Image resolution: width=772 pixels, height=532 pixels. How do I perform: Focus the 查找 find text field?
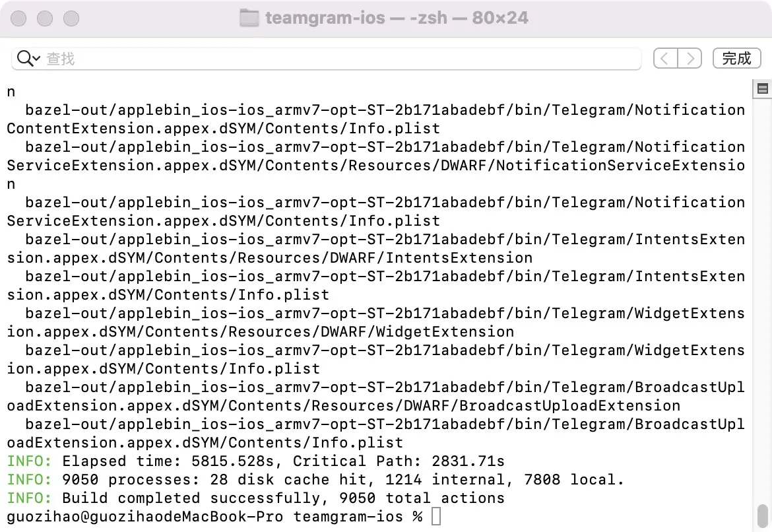pyautogui.click(x=330, y=59)
